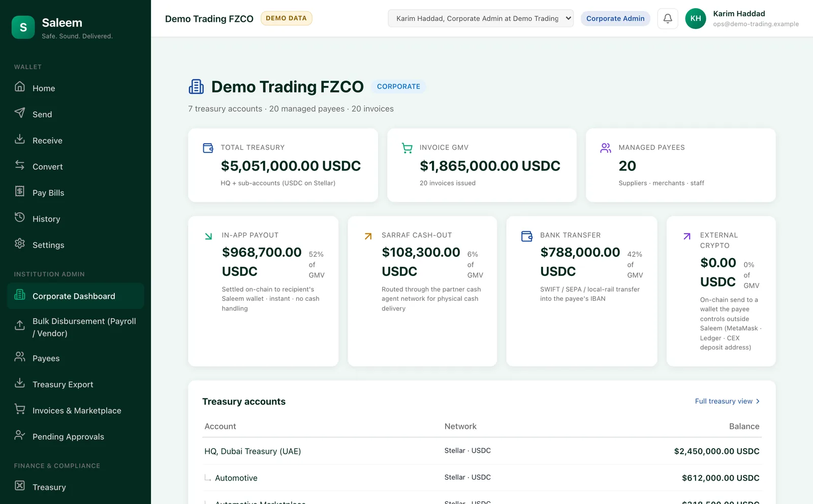Click the ops@demo-trading.example email
Image resolution: width=813 pixels, height=504 pixels.
click(x=756, y=24)
